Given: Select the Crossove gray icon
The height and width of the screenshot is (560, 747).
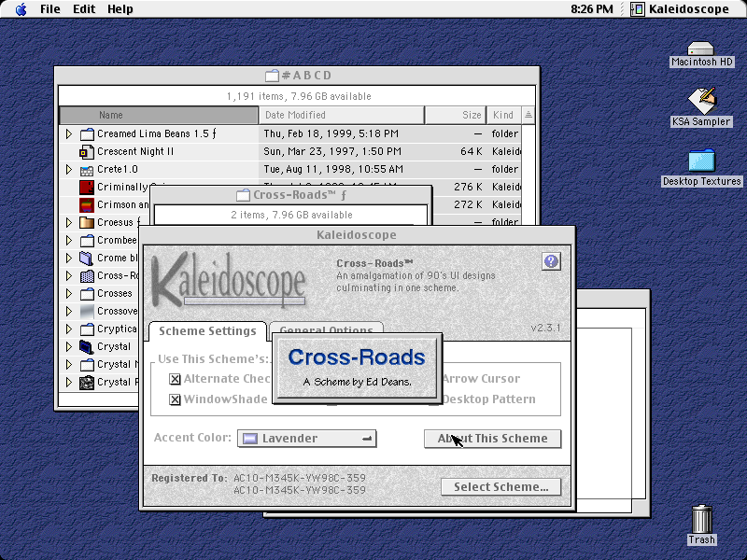Looking at the screenshot, I should [x=87, y=312].
